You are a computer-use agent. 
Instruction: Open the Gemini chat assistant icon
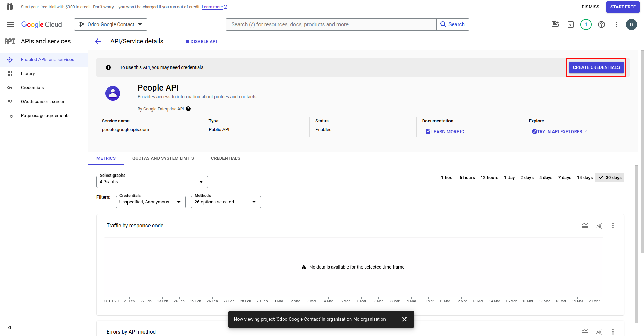[x=555, y=24]
